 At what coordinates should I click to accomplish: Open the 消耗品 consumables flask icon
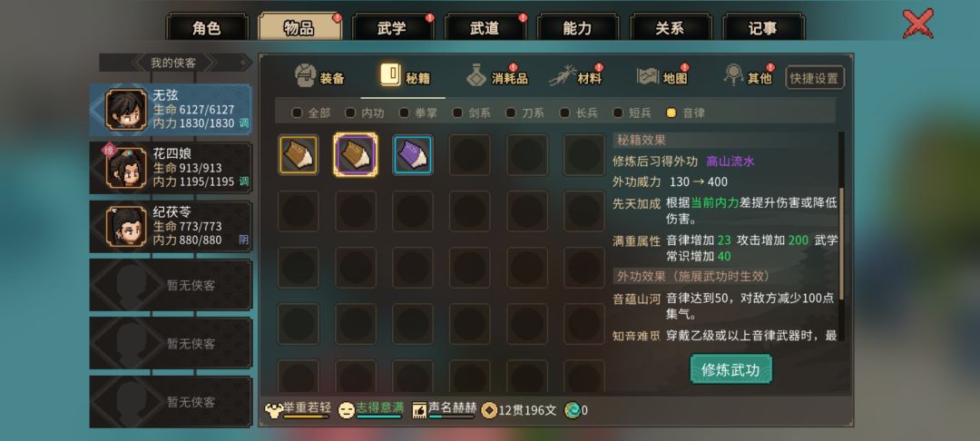[476, 75]
